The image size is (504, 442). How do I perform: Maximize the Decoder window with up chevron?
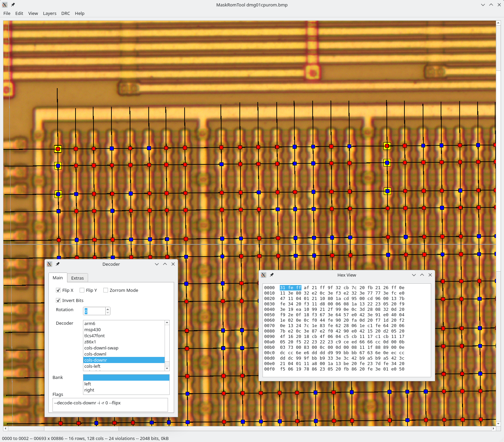165,264
